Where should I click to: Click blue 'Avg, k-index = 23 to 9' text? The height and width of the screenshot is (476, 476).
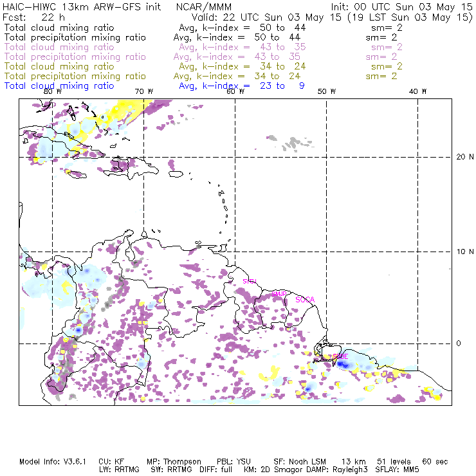[242, 86]
